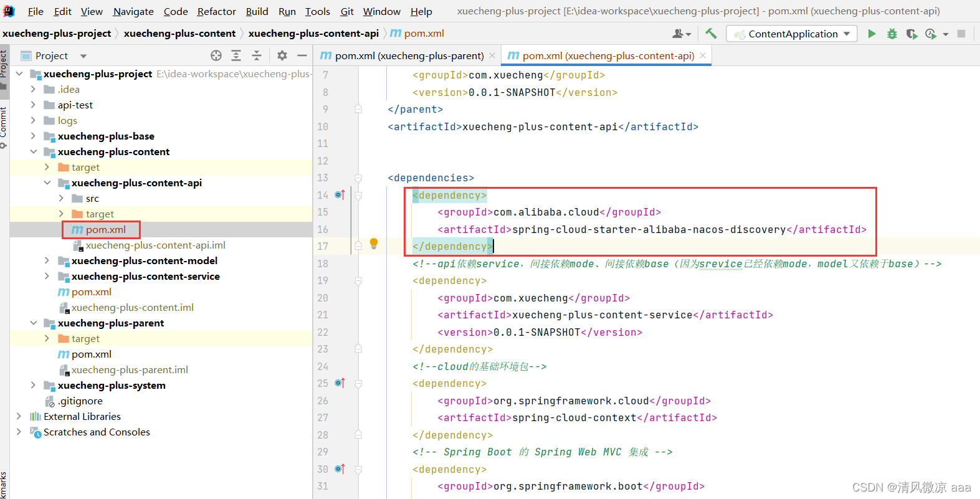980x499 pixels.
Task: Start debugging with the bug icon
Action: pos(892,34)
